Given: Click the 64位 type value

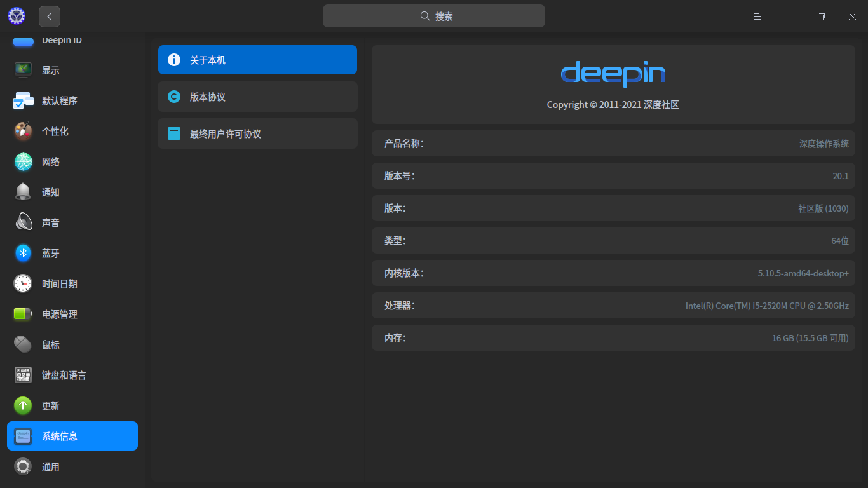Looking at the screenshot, I should [x=840, y=241].
